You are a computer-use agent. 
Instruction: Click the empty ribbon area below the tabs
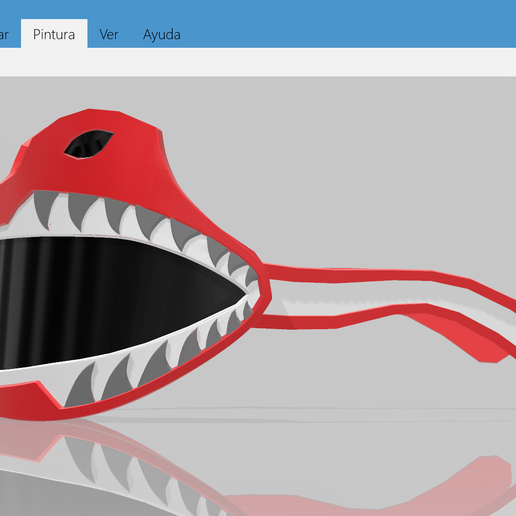point(258,62)
